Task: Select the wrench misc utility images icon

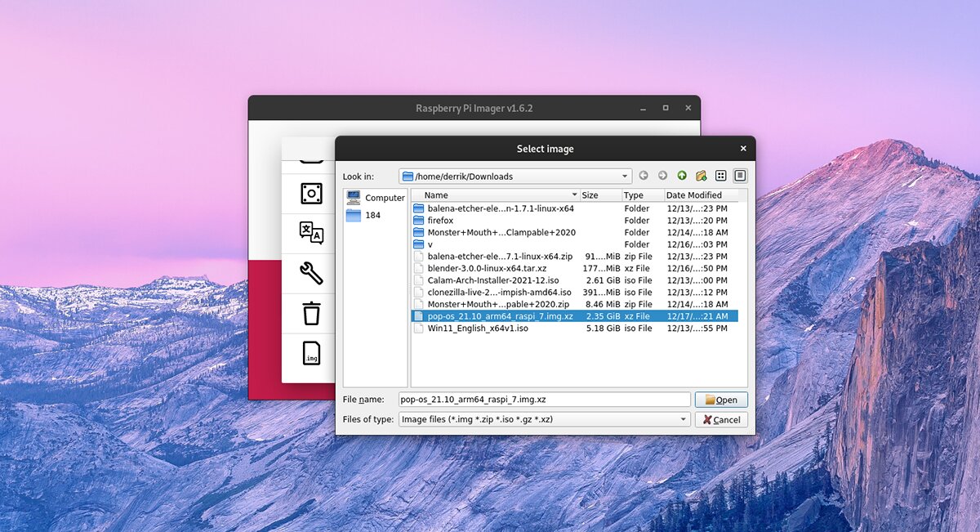Action: coord(311,273)
